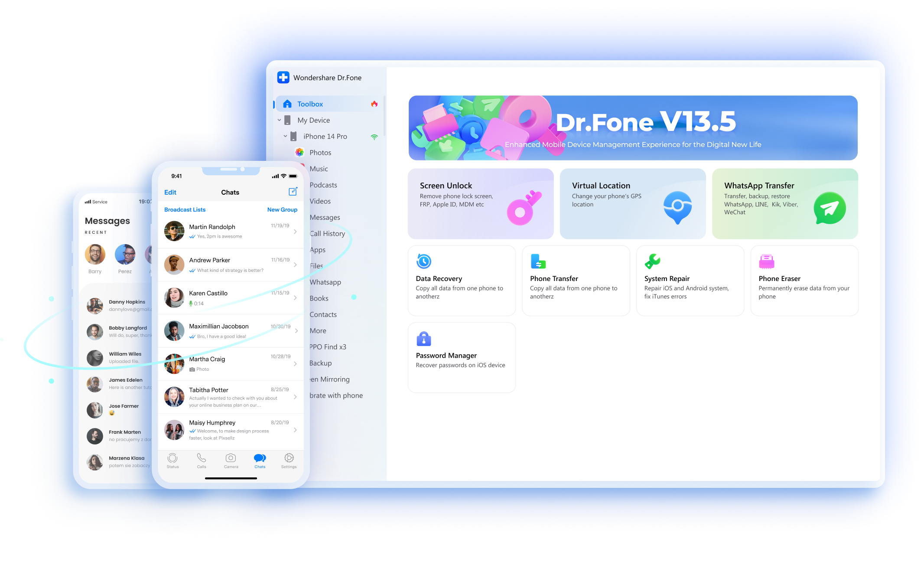This screenshot has height=562, width=924.
Task: Select the System Repair icon
Action: (x=651, y=261)
